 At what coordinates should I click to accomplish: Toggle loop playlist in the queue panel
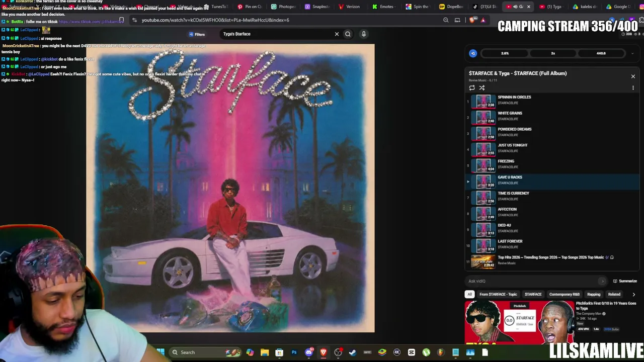coord(472,88)
